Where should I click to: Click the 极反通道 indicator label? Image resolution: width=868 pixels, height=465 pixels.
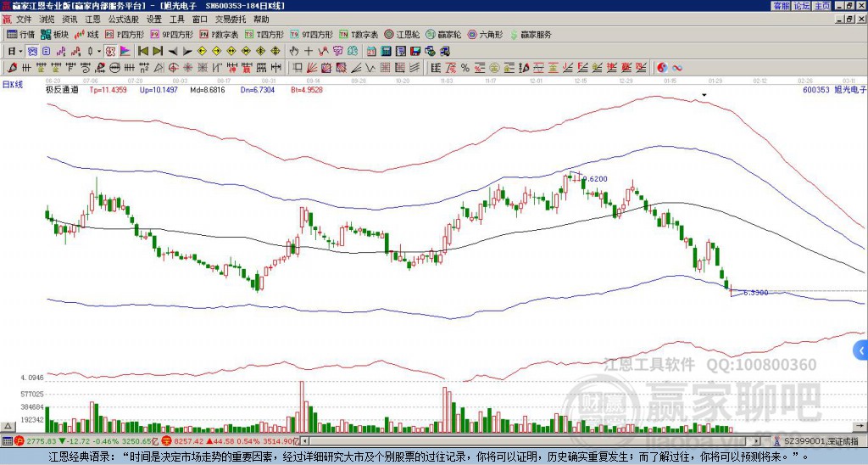62,89
